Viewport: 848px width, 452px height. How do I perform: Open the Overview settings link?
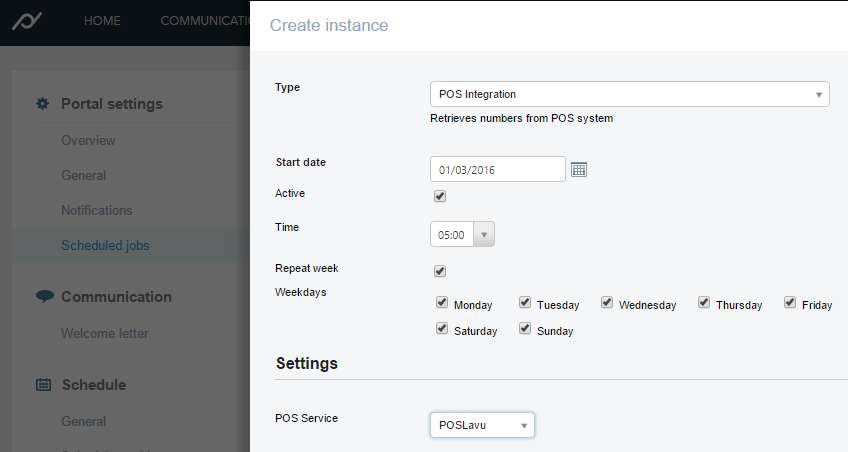coord(88,140)
